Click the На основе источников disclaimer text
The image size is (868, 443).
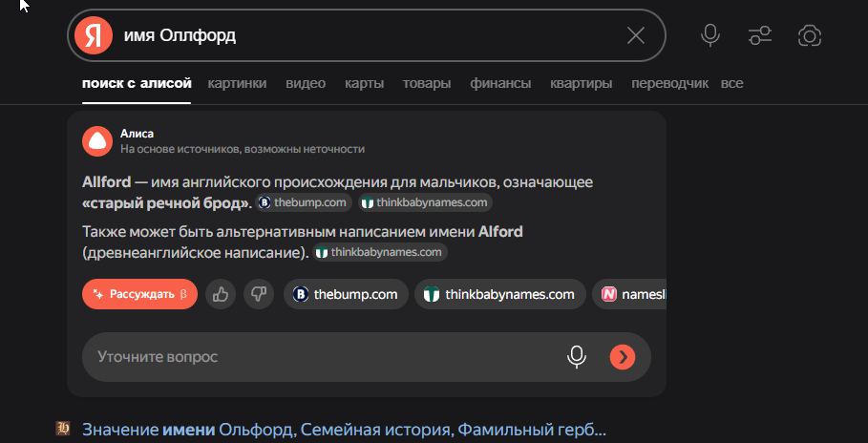point(243,149)
